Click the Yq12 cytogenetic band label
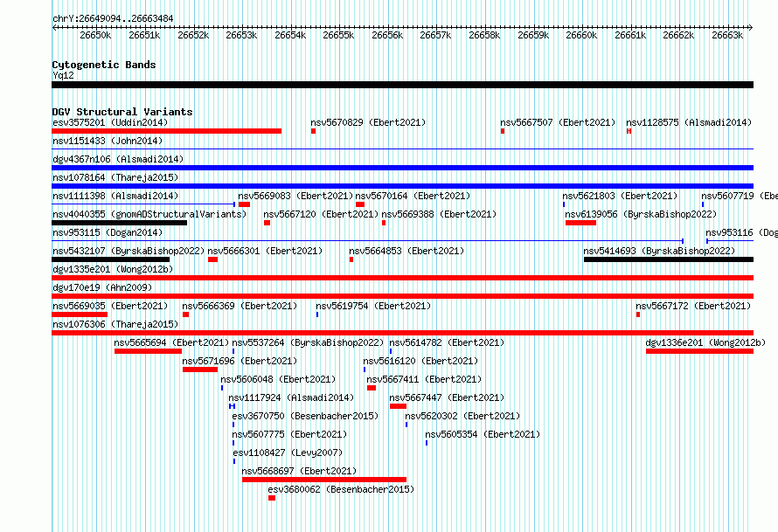Viewport: 778px width, 532px height. pos(63,75)
